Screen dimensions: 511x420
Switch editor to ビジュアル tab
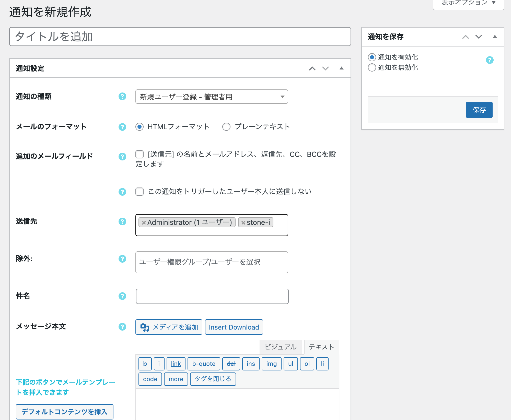pyautogui.click(x=280, y=347)
